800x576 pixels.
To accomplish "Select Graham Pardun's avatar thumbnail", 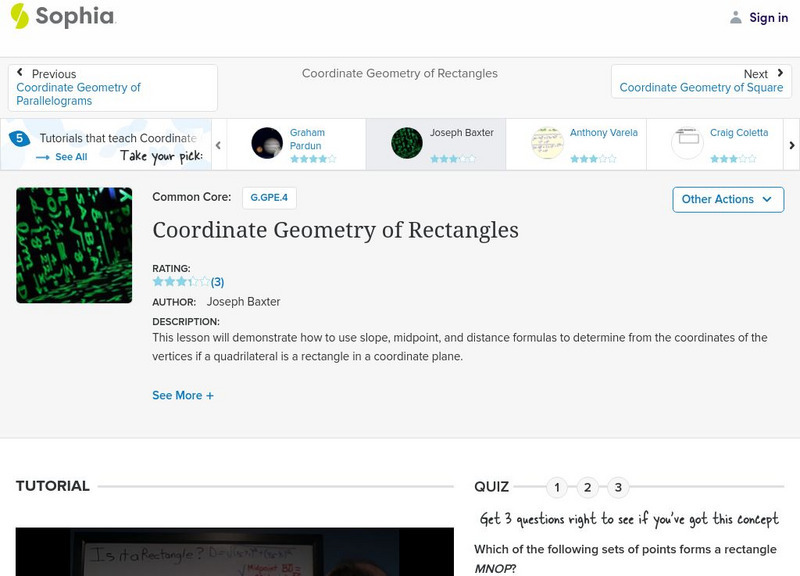I will tap(267, 143).
